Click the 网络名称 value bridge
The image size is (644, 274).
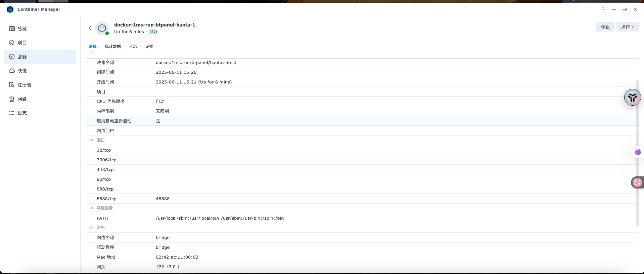pos(163,238)
